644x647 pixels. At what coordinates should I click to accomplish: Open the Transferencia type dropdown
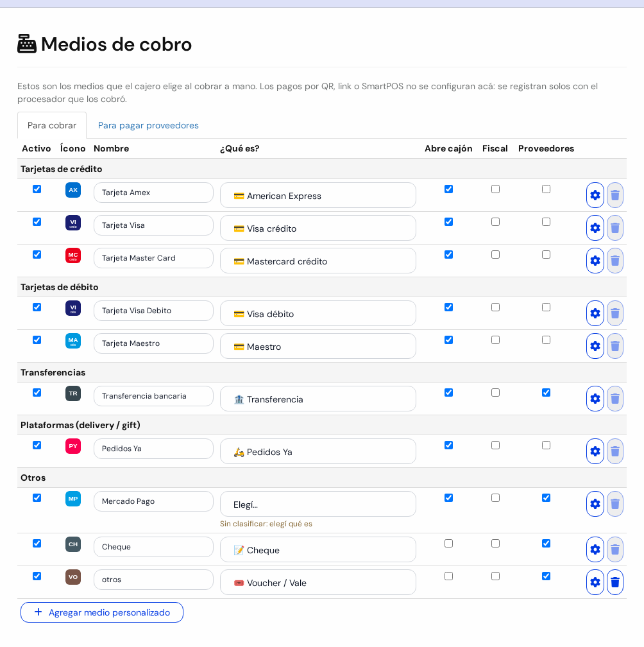tap(318, 399)
